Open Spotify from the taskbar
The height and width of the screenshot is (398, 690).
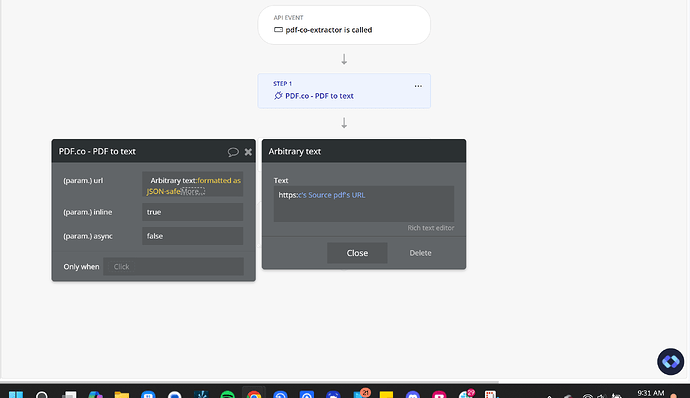(x=228, y=395)
